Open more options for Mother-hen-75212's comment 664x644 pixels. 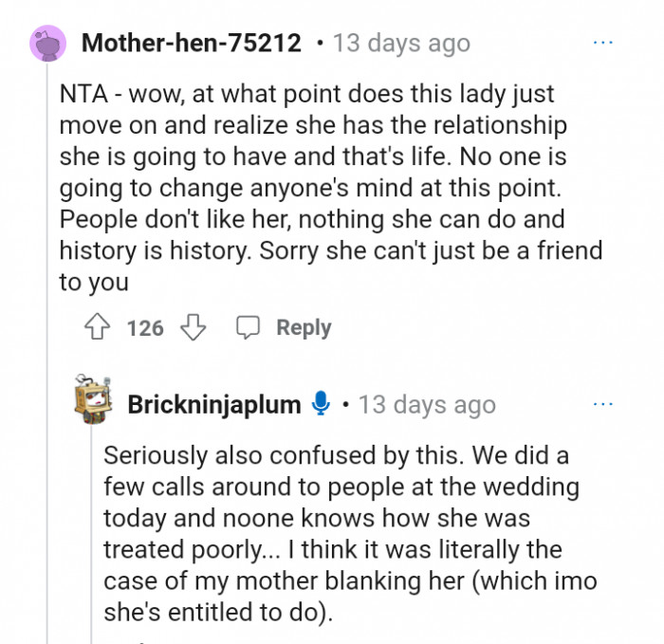pos(603,44)
